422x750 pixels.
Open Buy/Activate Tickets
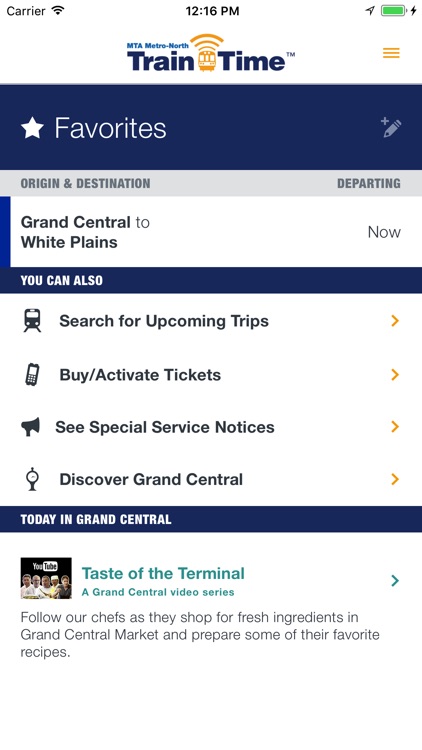click(x=211, y=375)
